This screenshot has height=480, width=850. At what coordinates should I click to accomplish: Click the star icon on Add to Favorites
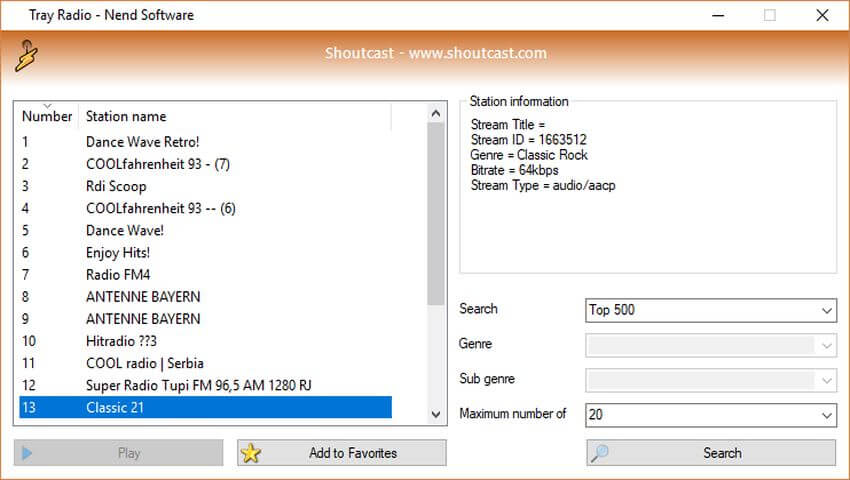click(251, 453)
